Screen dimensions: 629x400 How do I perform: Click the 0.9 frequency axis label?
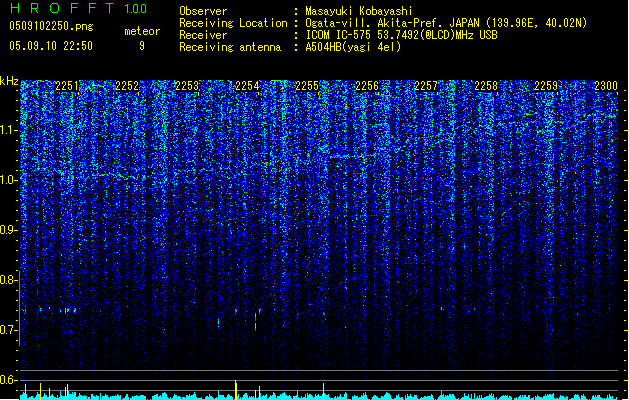[x=8, y=230]
